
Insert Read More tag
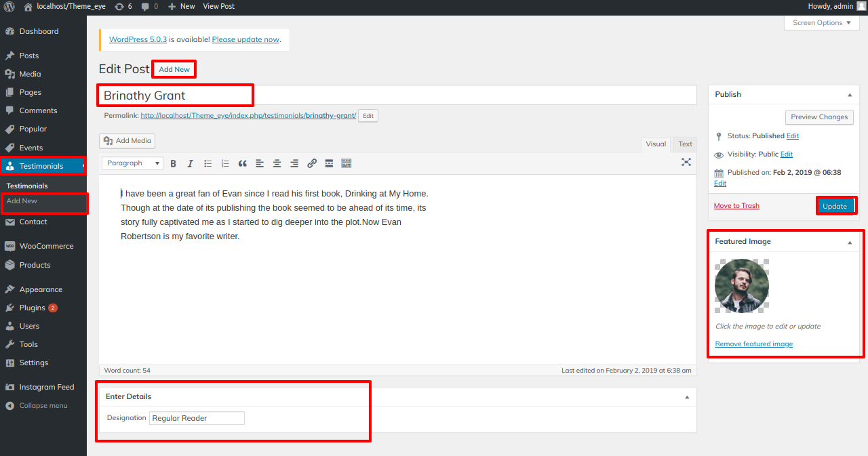tap(329, 163)
